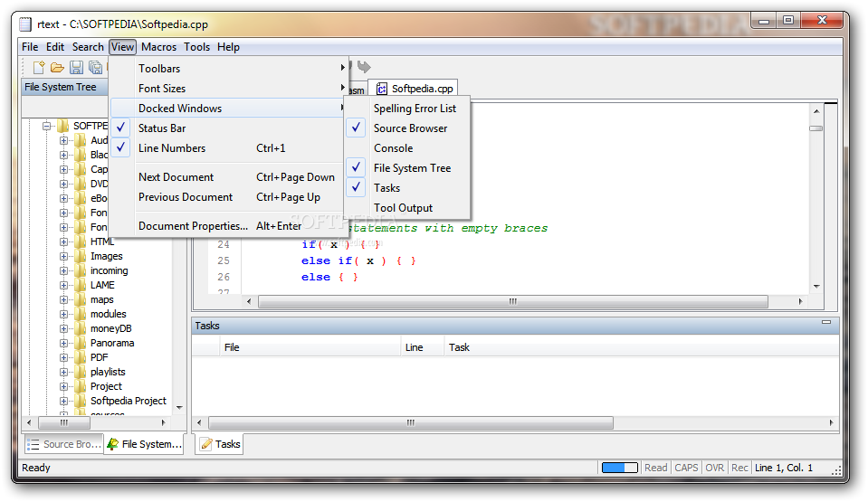Uncheck Tasks docked window
Viewport: 868px width, 502px height.
[x=407, y=188]
